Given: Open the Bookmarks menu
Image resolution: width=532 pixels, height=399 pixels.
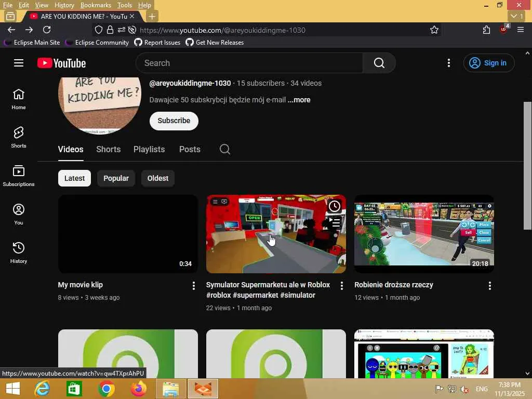Looking at the screenshot, I should [96, 5].
